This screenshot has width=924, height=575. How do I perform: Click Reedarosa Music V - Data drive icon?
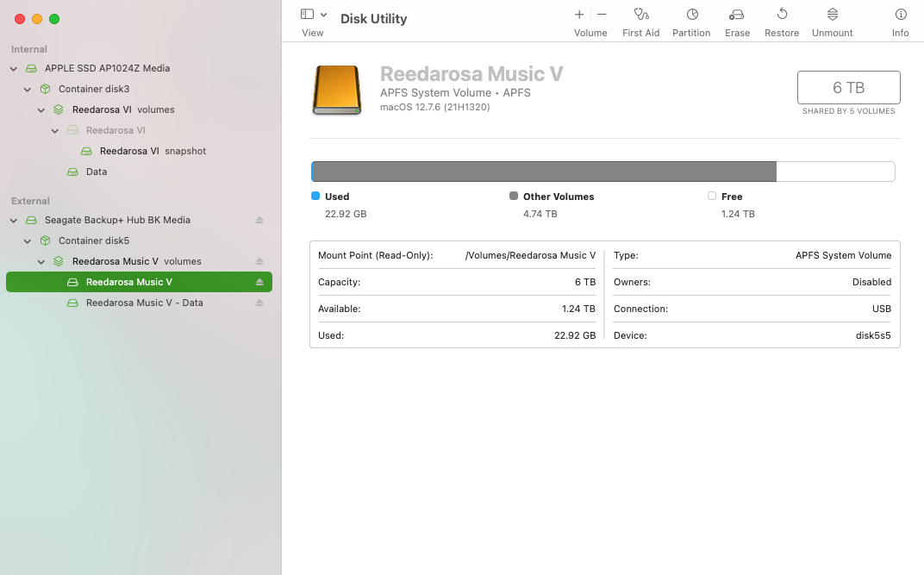[72, 303]
